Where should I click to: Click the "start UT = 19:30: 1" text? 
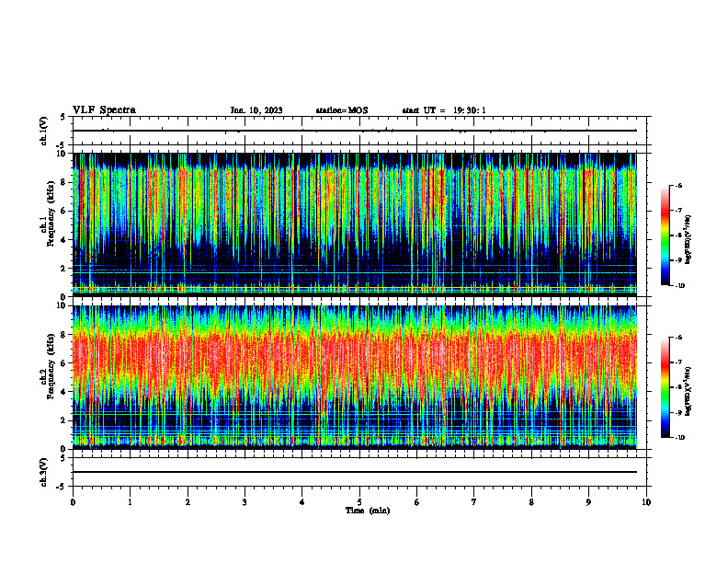click(x=444, y=110)
